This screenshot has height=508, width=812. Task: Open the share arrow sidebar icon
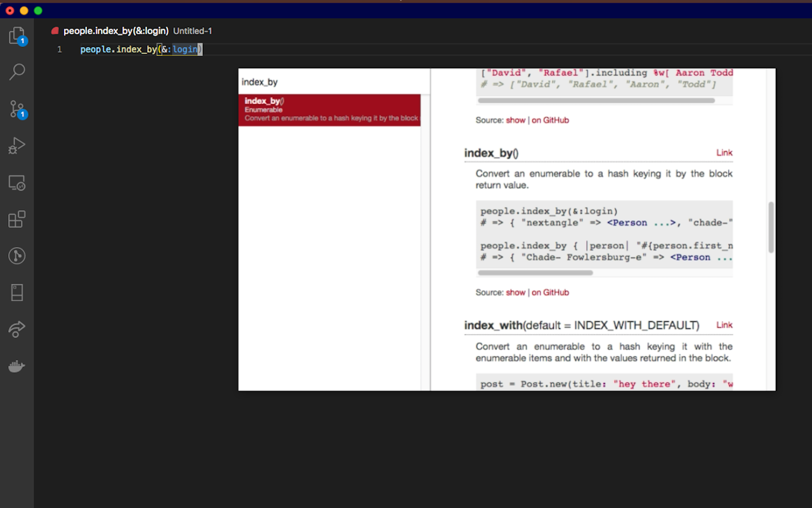(x=17, y=330)
